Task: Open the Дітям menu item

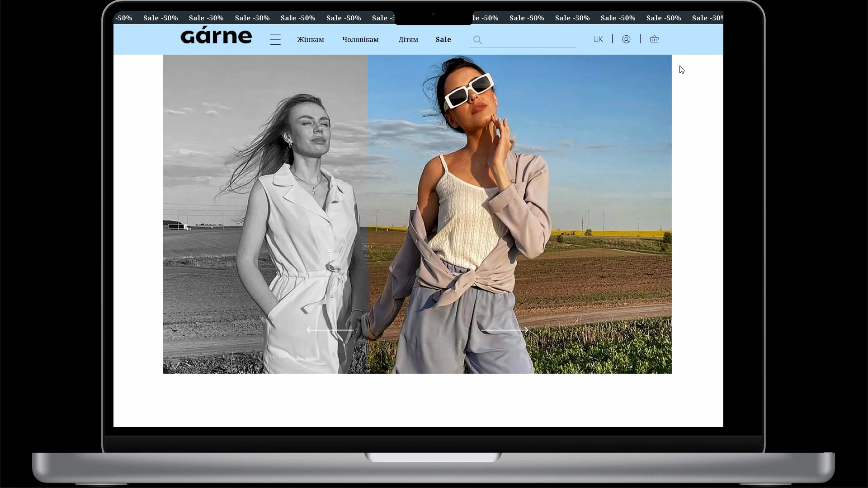Action: coord(408,40)
